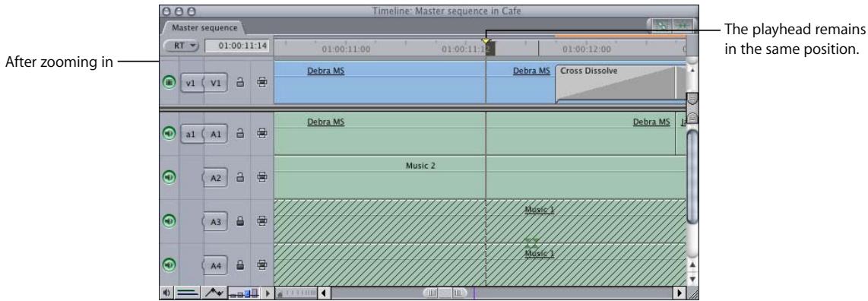
Task: Toggle the Audio Controls speaker button
Action: tap(166, 292)
